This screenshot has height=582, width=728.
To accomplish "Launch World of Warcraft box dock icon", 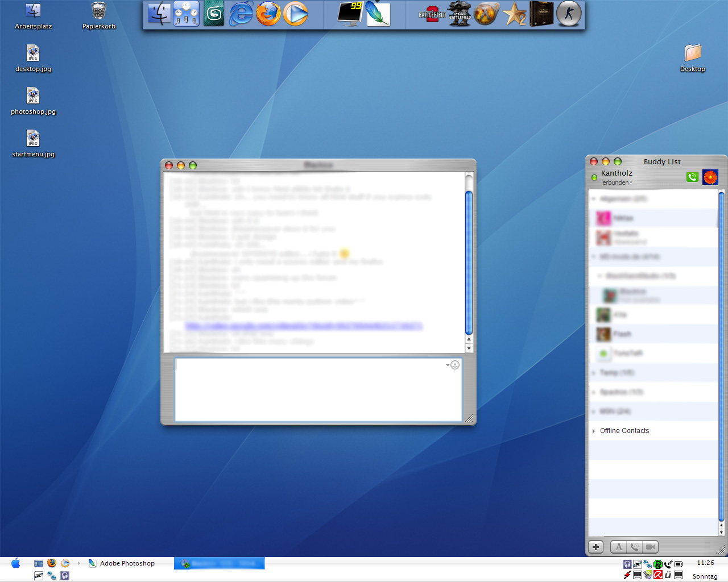I will coord(541,14).
